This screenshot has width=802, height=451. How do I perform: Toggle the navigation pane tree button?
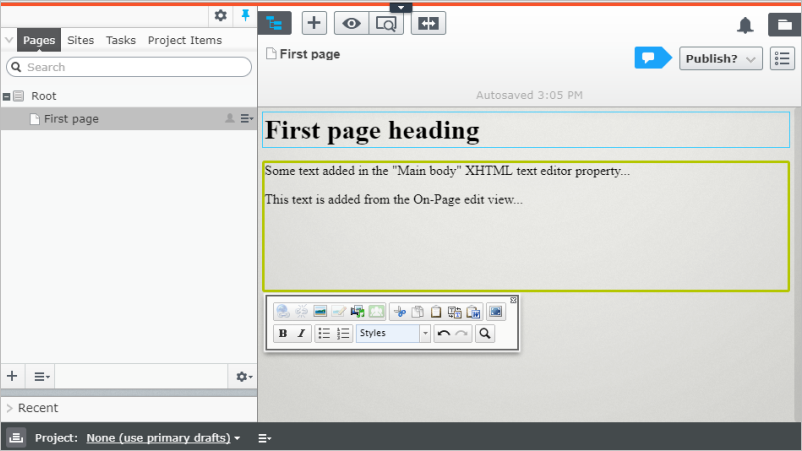275,24
